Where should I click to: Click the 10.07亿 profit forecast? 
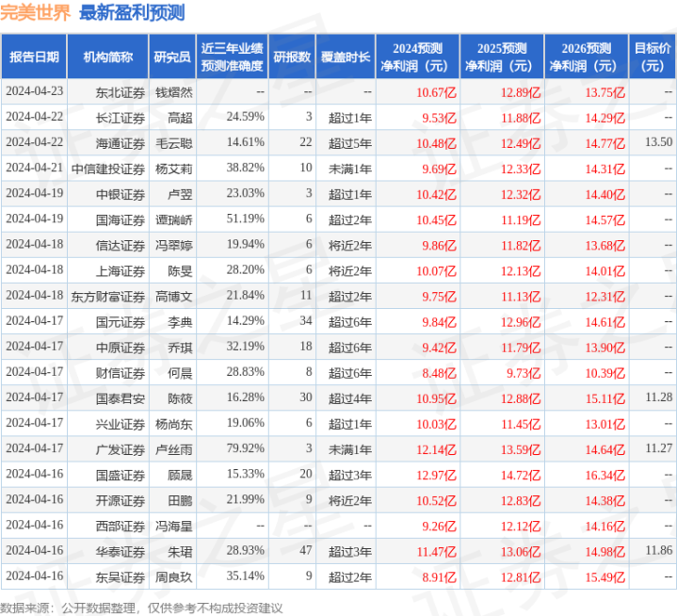pyautogui.click(x=436, y=271)
